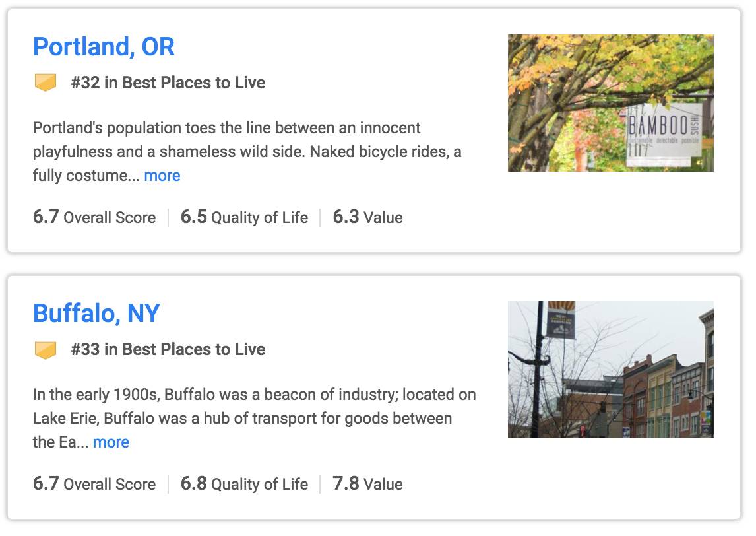
Task: Click Buffalo's 6.7 Overall Score
Action: click(94, 484)
